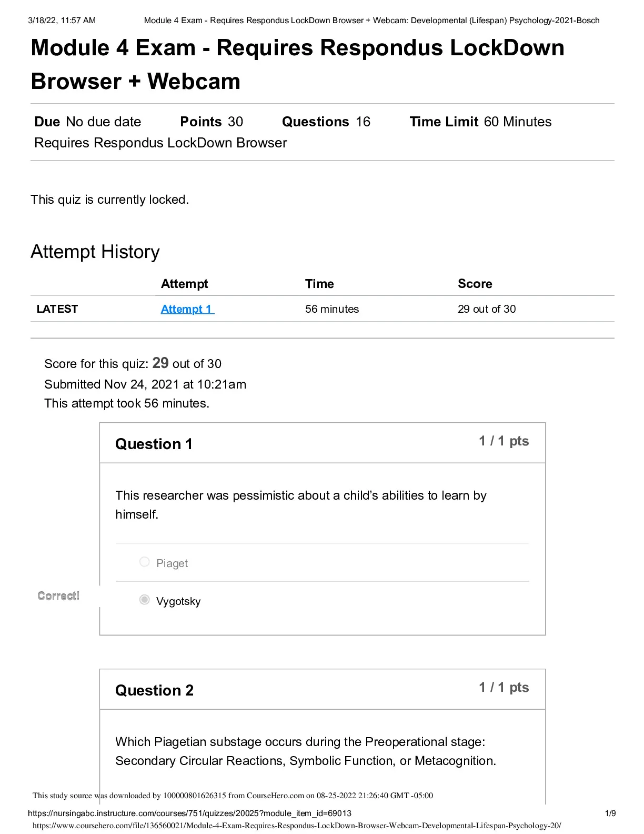Click the coursehero.com file URL at bottom
The height and width of the screenshot is (834, 644).
[297, 826]
